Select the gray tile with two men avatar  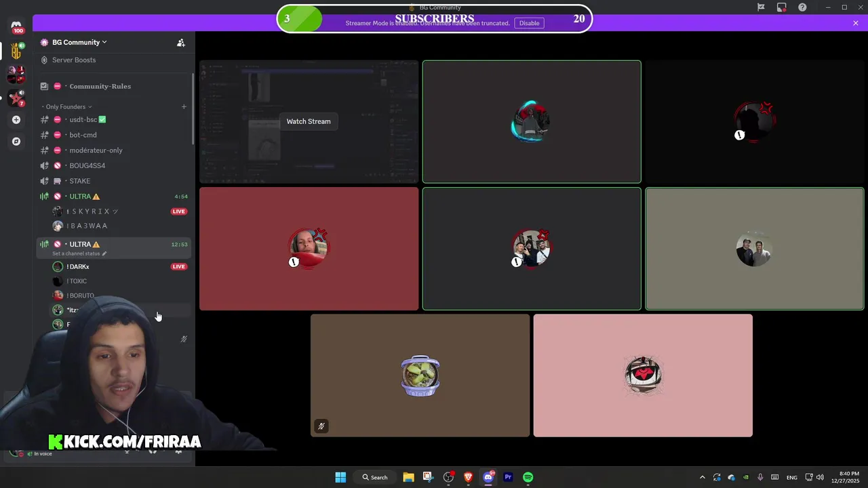(x=754, y=249)
